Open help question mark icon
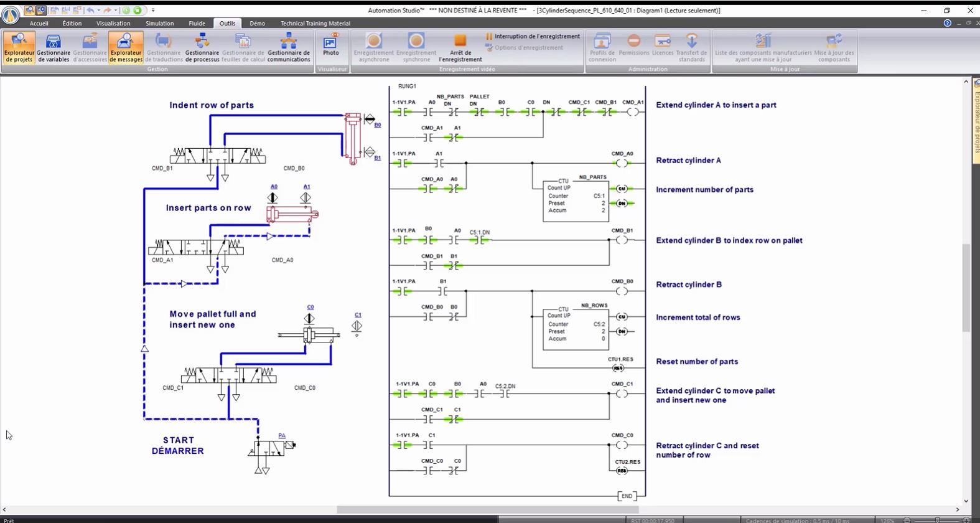This screenshot has height=523, width=980. (x=947, y=23)
